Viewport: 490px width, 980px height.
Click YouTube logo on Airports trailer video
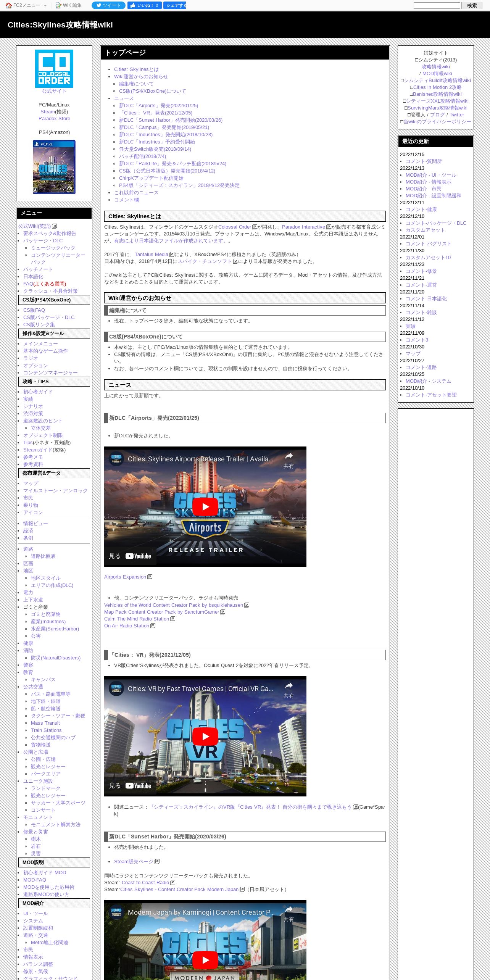point(138,556)
